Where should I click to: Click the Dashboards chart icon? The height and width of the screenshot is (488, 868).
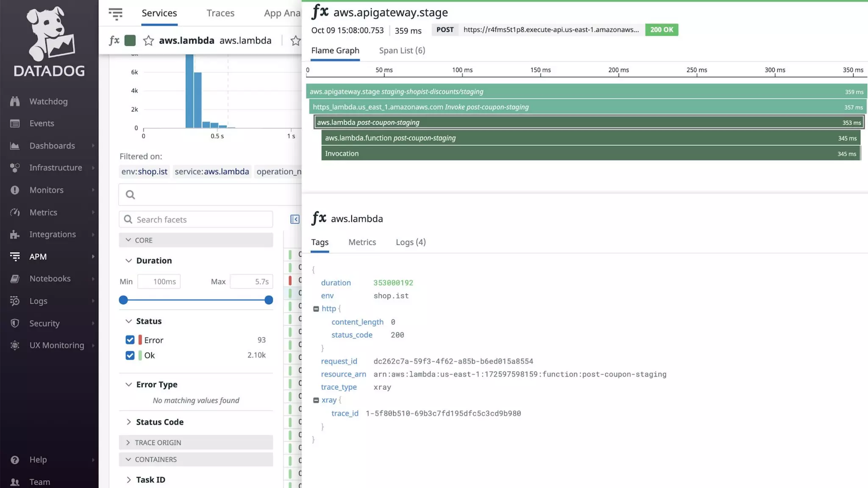pos(15,146)
